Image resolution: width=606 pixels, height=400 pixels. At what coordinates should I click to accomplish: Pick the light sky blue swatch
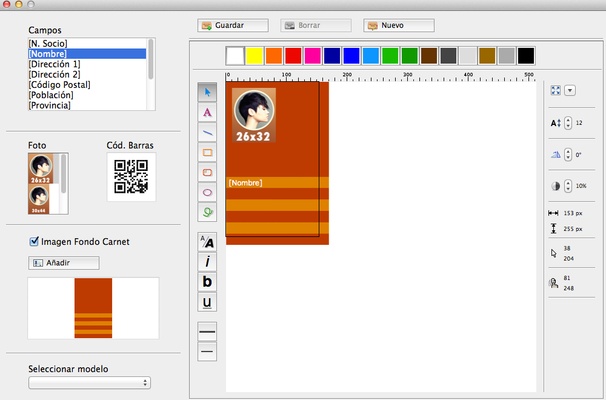coord(371,56)
